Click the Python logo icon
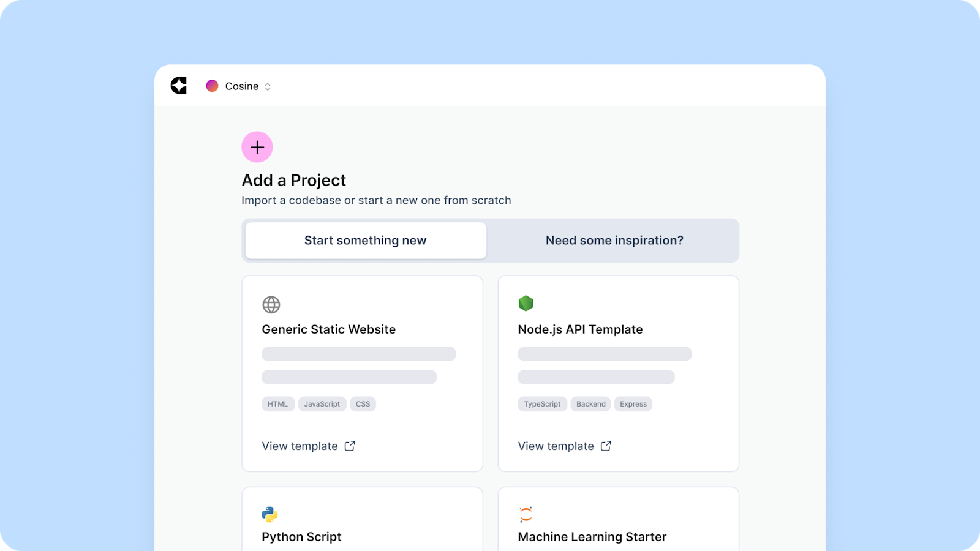980x551 pixels. click(x=270, y=513)
